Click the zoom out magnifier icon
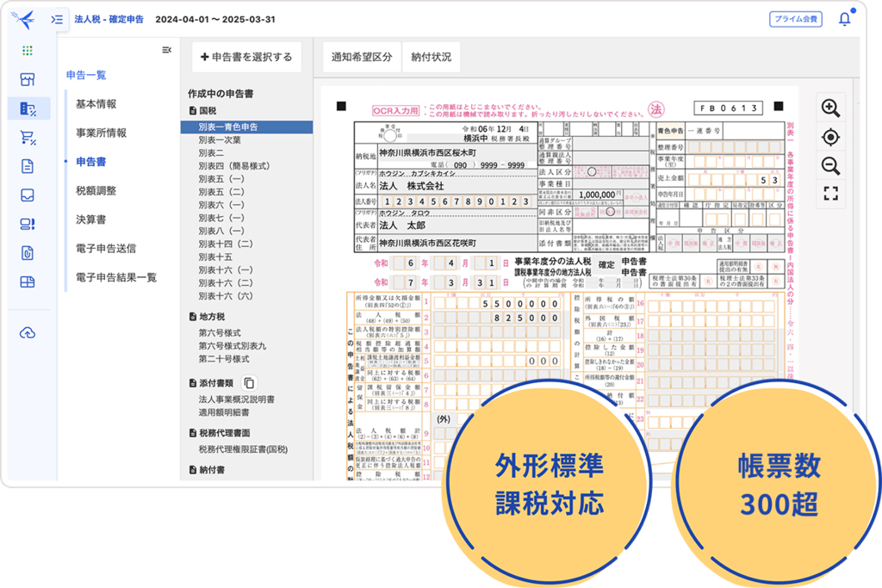Screen dimensions: 882x588 click(830, 165)
